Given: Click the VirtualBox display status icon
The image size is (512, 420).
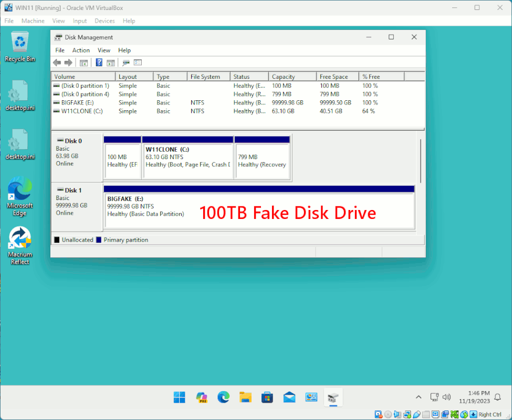Looking at the screenshot, I should coord(435,414).
